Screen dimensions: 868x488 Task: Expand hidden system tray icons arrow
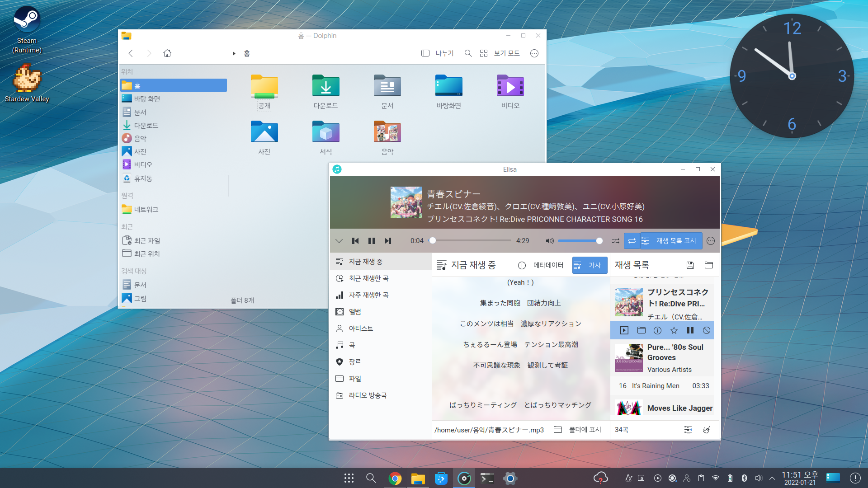point(772,478)
